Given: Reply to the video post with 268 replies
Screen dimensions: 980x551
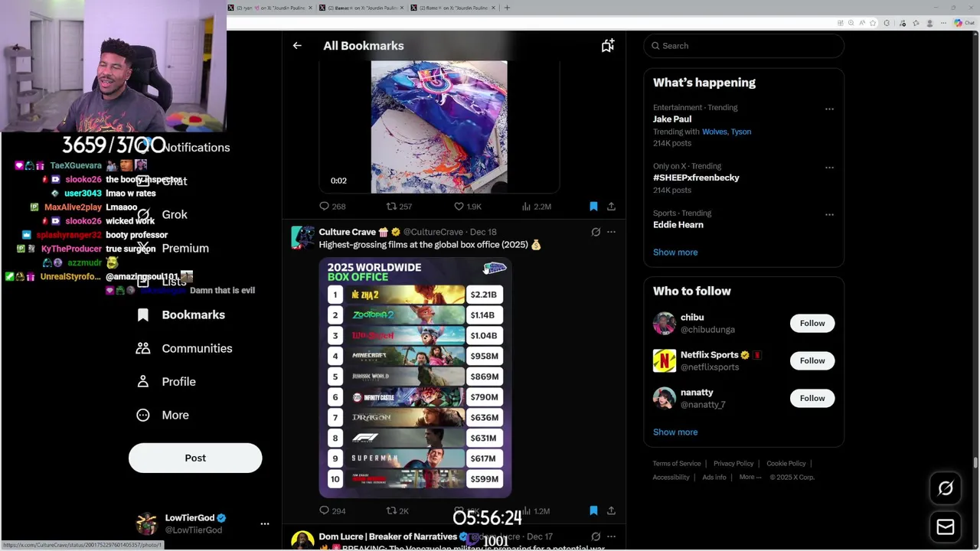Looking at the screenshot, I should pyautogui.click(x=332, y=207).
